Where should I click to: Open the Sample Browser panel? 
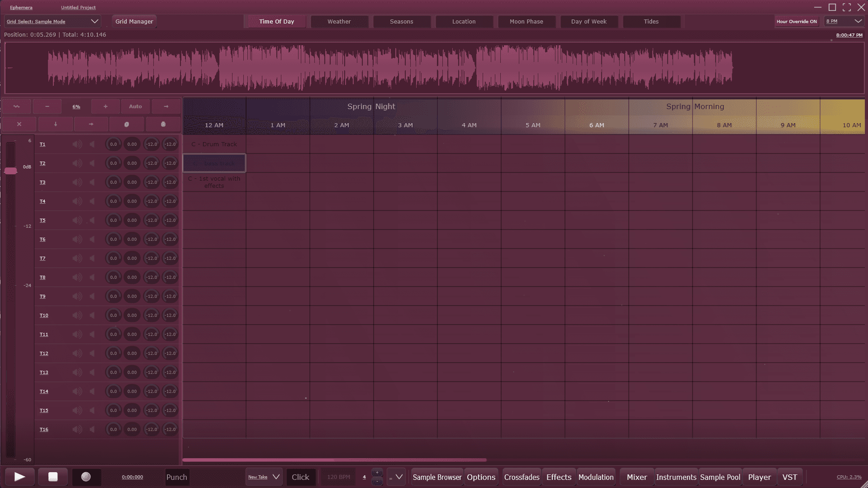tap(436, 477)
